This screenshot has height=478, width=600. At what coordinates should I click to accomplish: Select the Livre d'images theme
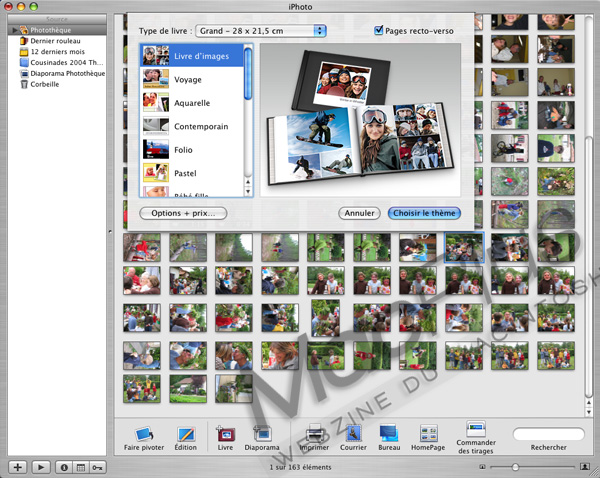[192, 56]
